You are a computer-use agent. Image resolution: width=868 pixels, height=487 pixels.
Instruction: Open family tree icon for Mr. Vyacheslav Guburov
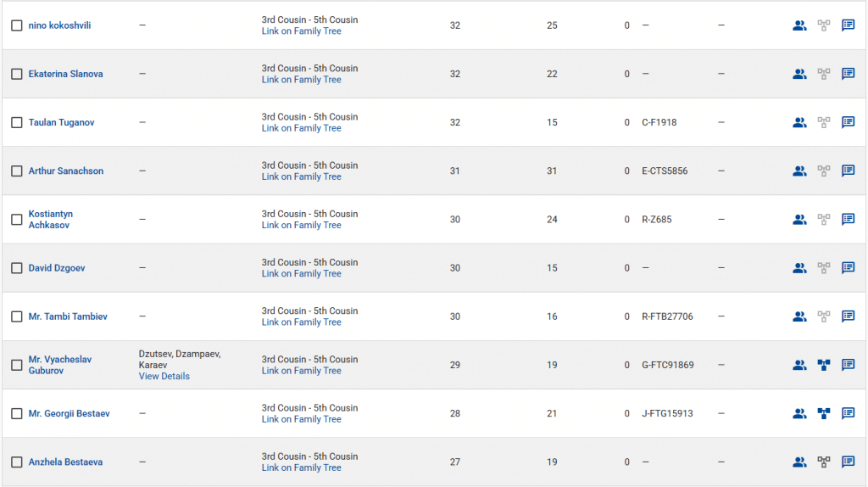pyautogui.click(x=823, y=365)
